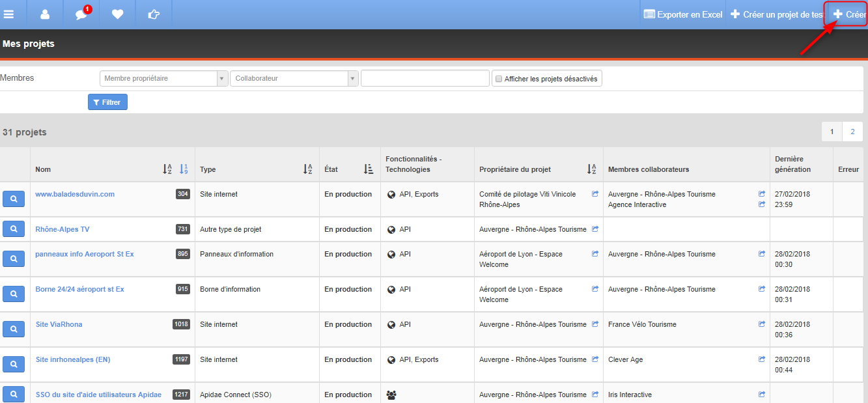The image size is (868, 403).
Task: View details of SSO du site d'aide project
Action: (x=14, y=394)
